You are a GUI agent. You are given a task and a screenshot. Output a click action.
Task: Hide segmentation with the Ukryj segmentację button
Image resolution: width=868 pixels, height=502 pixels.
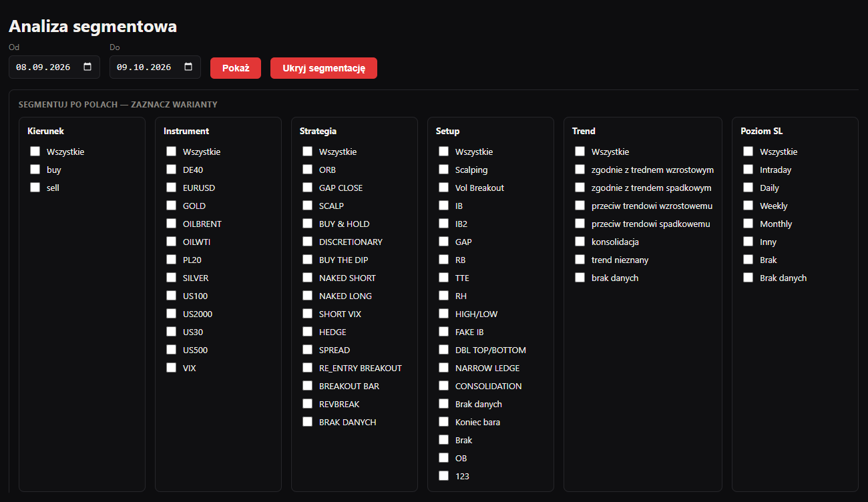pos(324,68)
